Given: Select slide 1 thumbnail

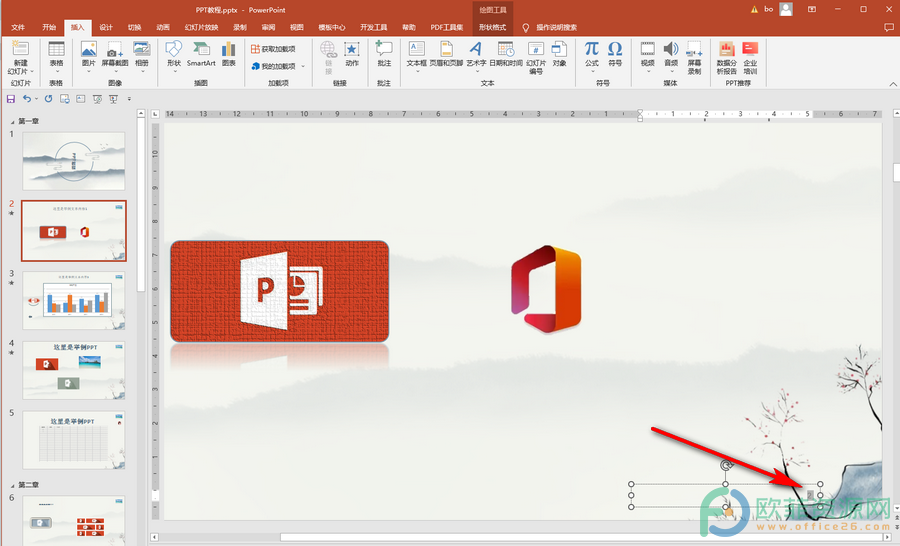Looking at the screenshot, I should [73, 161].
